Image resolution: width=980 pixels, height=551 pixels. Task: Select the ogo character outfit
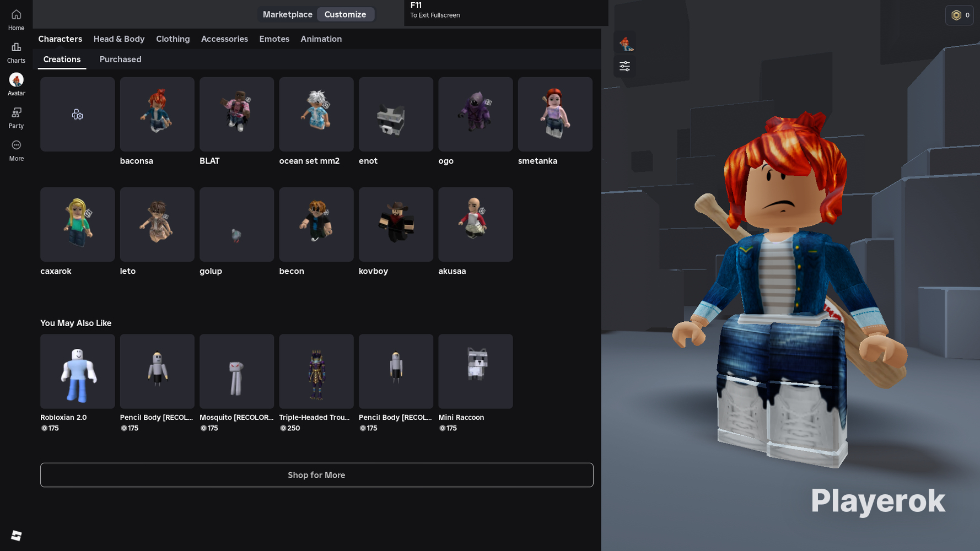pos(476,114)
